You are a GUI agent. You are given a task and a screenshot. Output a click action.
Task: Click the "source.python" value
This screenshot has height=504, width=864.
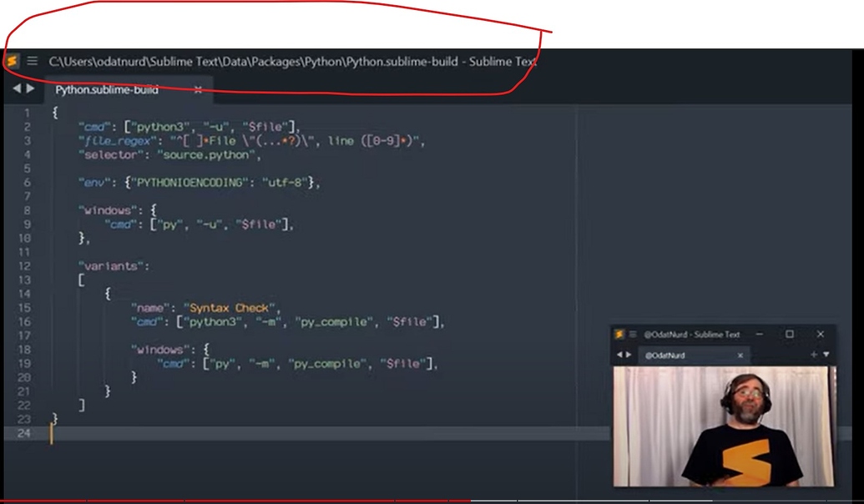pos(206,154)
